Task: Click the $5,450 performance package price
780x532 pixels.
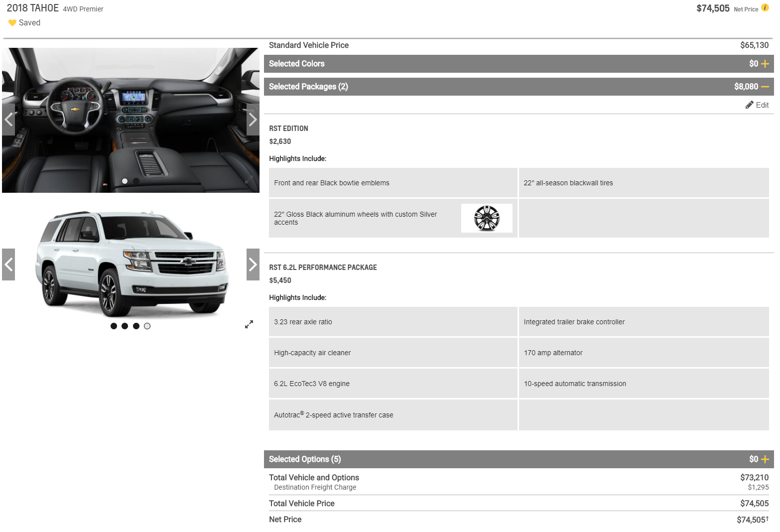Action: point(280,280)
